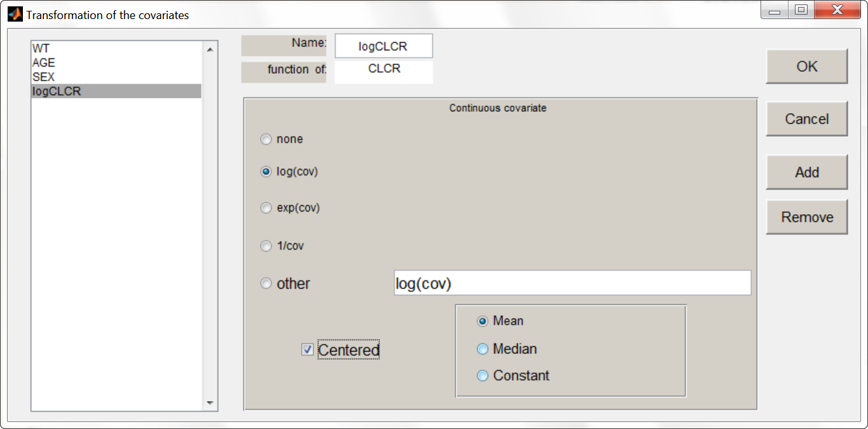This screenshot has width=868, height=429.
Task: Click the MATLAB icon in title bar
Action: (x=15, y=15)
